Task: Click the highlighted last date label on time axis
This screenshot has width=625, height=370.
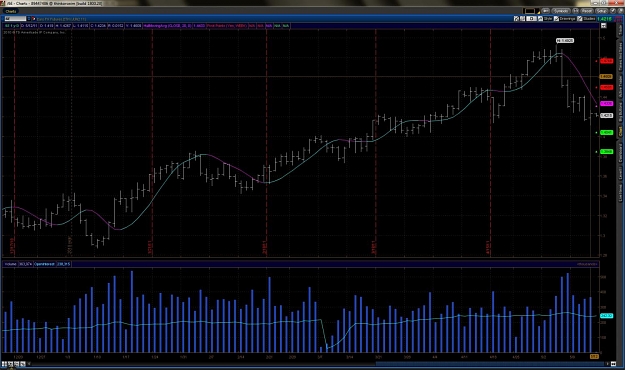Action: point(594,356)
